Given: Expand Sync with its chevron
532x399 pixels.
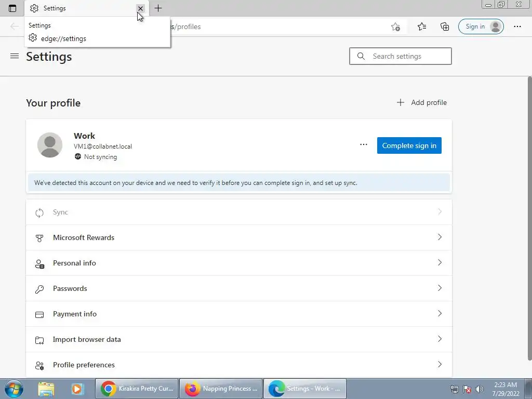Looking at the screenshot, I should (440, 211).
